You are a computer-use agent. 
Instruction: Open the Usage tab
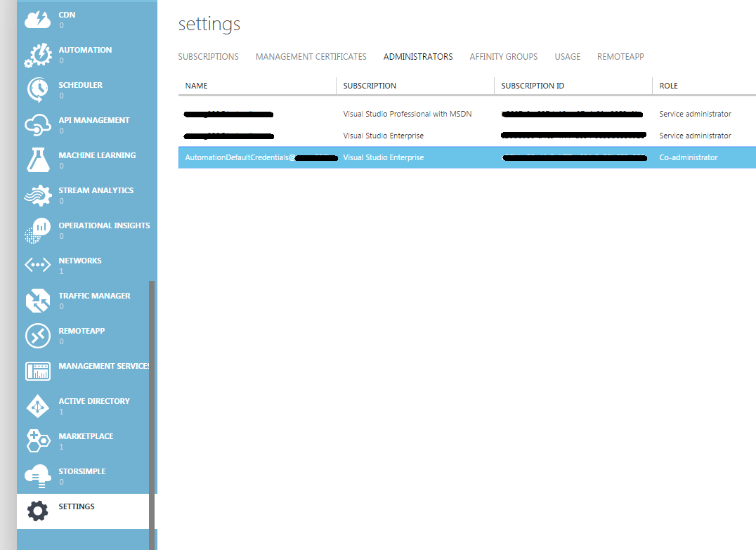(x=568, y=57)
